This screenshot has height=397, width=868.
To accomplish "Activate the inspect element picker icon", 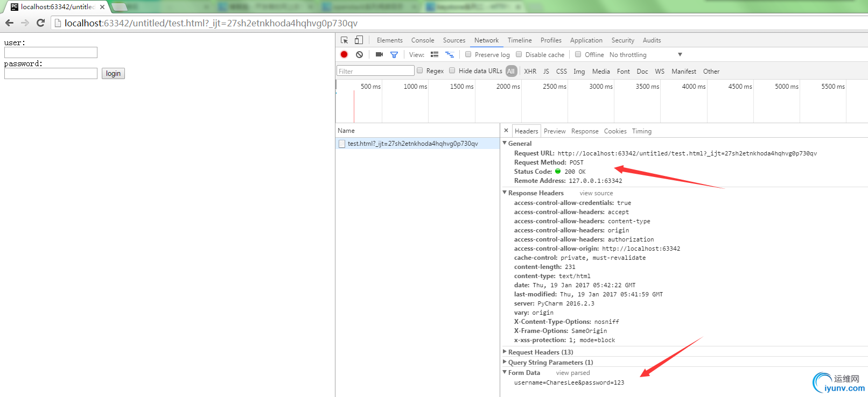I will [x=345, y=40].
